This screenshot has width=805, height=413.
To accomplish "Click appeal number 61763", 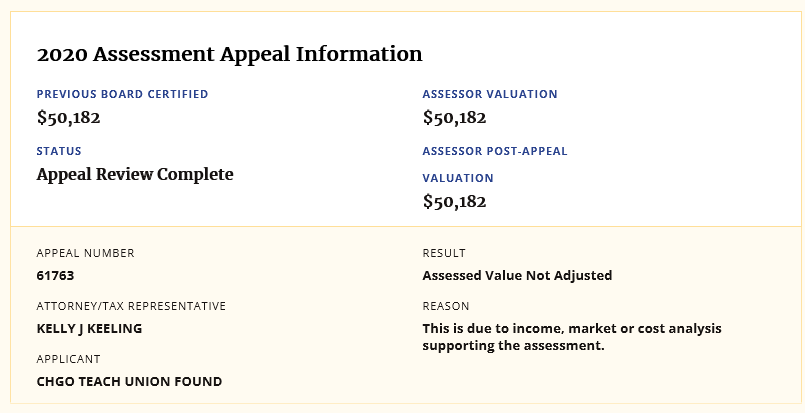I will tap(55, 276).
